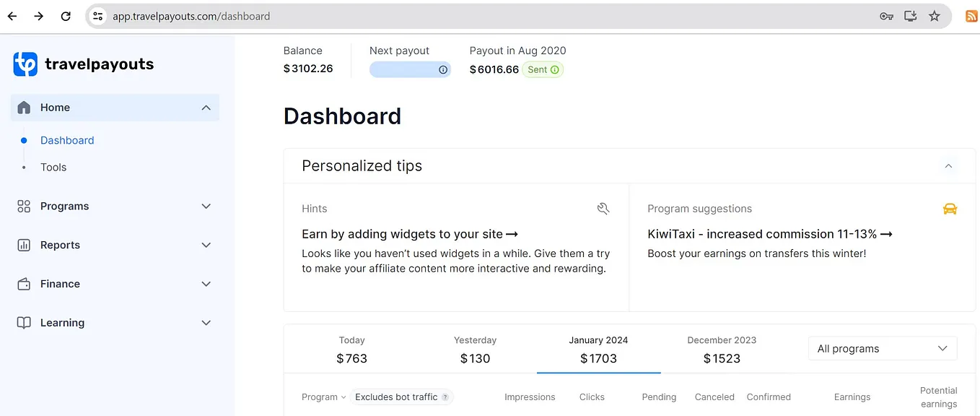Click the info icon in Sent badge
This screenshot has height=416, width=980.
[555, 70]
